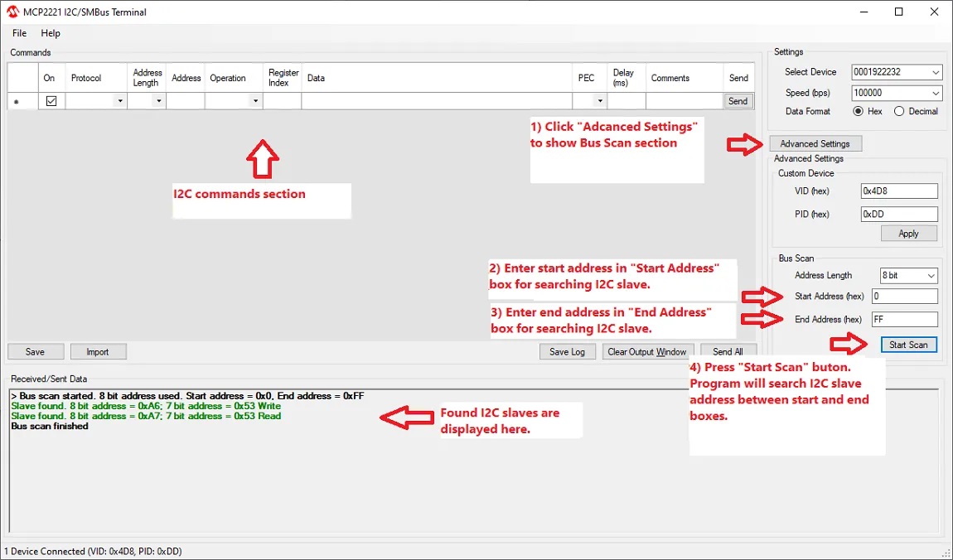Click the Start Scan button
953x560 pixels.
click(x=908, y=345)
